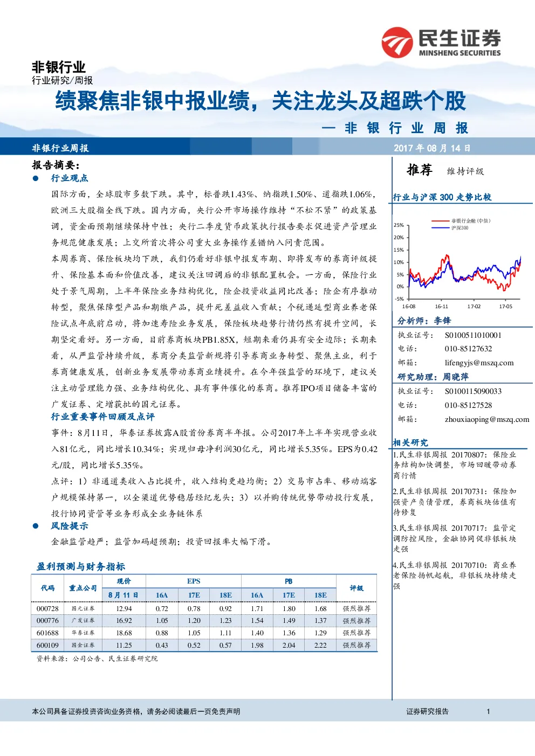Image resolution: width=535 pixels, height=756 pixels.
Task: Click stock code 000776 in table
Action: 47,621
